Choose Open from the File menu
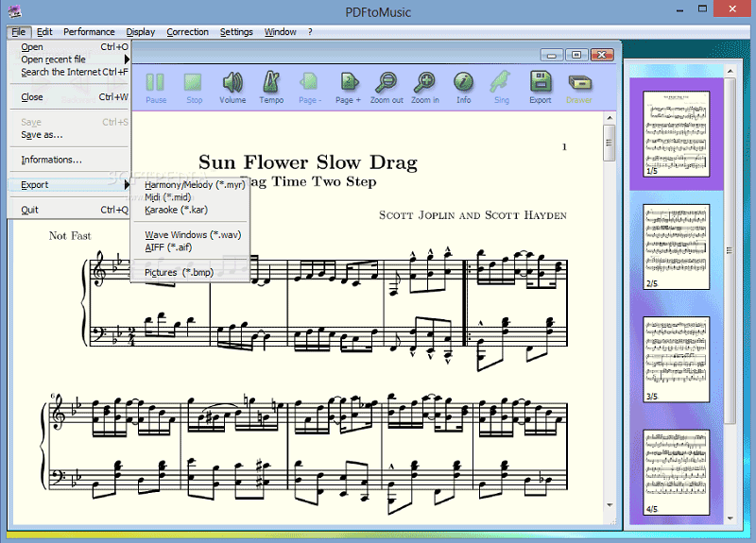Screen dimensions: 756x543 [69, 46]
